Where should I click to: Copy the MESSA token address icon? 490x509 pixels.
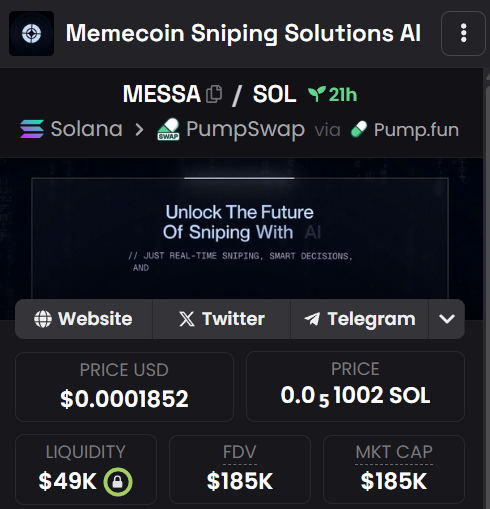(214, 94)
